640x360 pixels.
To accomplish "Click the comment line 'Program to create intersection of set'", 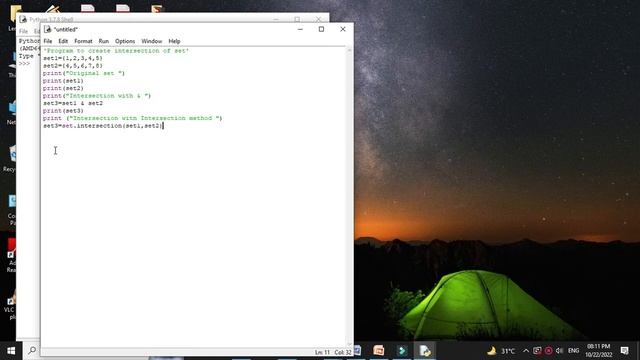I will (116, 51).
